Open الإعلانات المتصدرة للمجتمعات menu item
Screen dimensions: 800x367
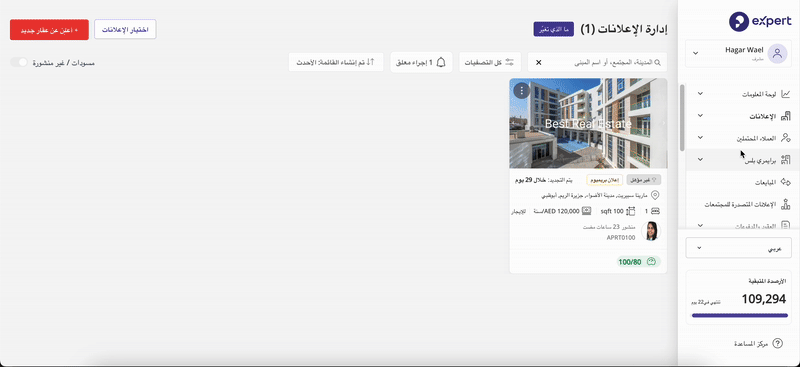pyautogui.click(x=743, y=205)
